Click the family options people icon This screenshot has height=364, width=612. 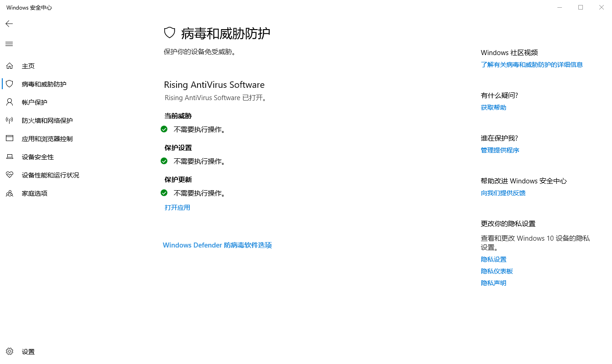(x=10, y=193)
